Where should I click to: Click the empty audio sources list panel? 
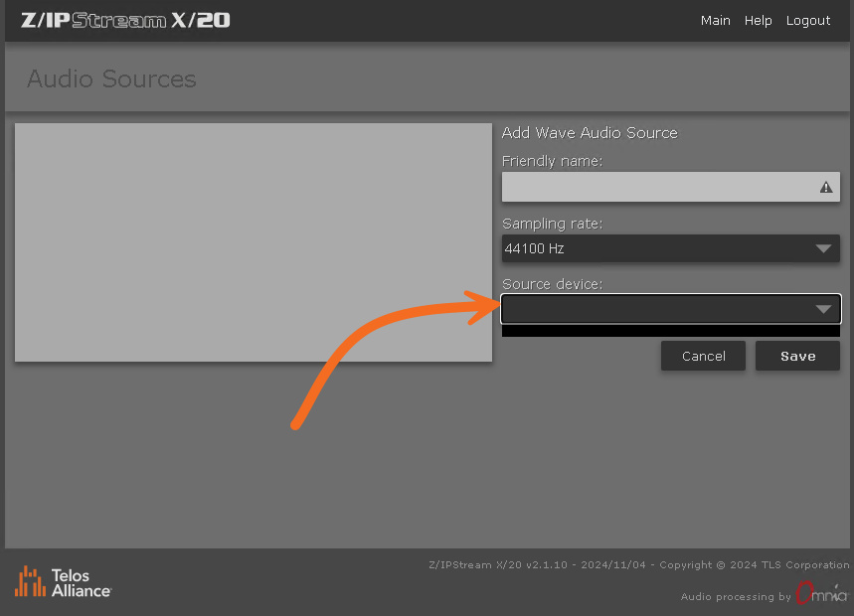(254, 242)
